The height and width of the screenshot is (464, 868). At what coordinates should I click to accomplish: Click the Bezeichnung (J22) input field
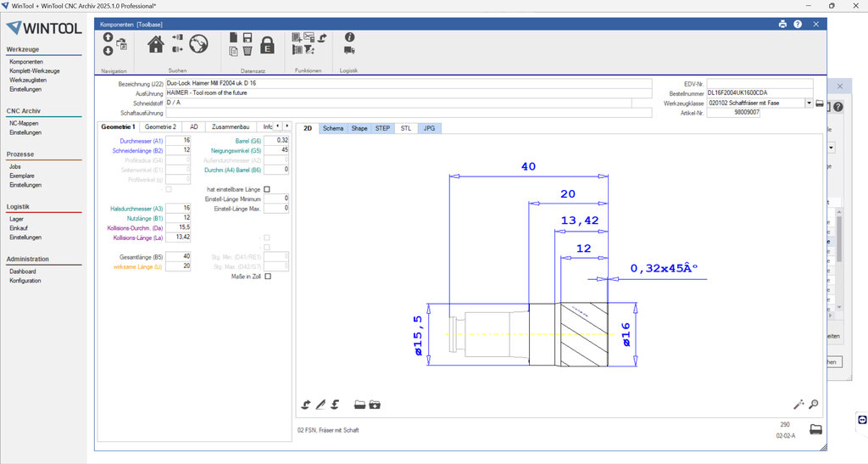409,83
